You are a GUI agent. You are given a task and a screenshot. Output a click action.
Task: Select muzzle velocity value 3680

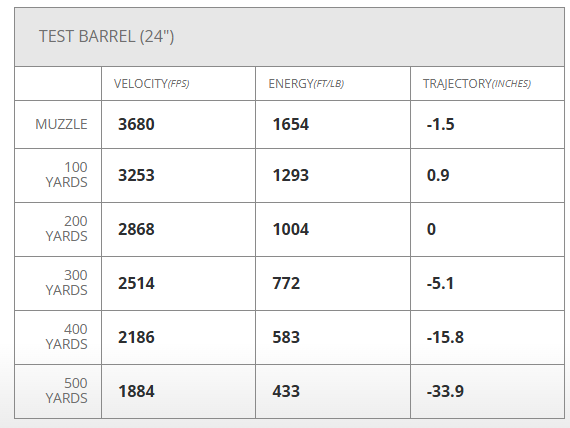pos(136,124)
